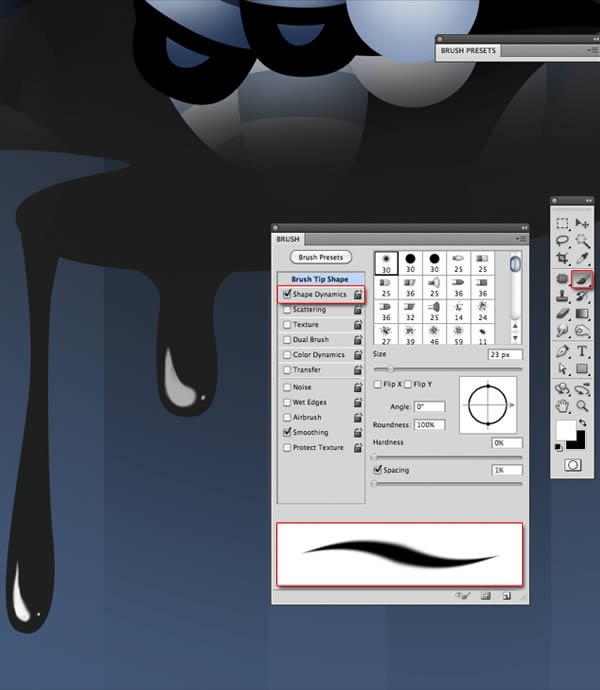This screenshot has height=690, width=600.
Task: Enable the Noise checkbox
Action: (287, 387)
